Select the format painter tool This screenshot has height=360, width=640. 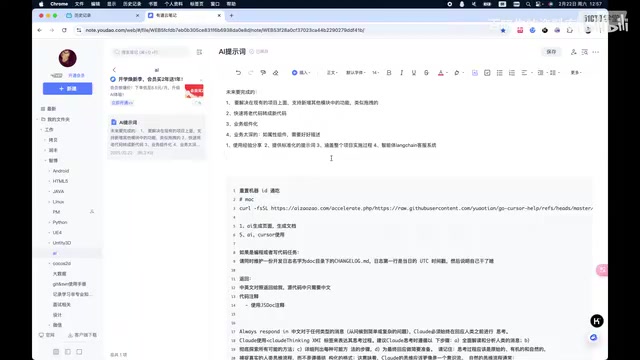point(263,73)
